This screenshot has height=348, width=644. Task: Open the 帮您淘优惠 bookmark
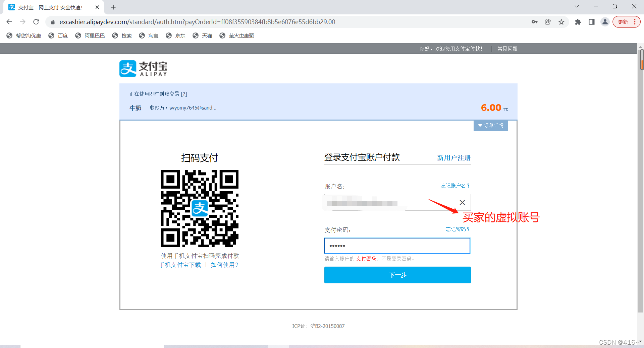(x=24, y=36)
